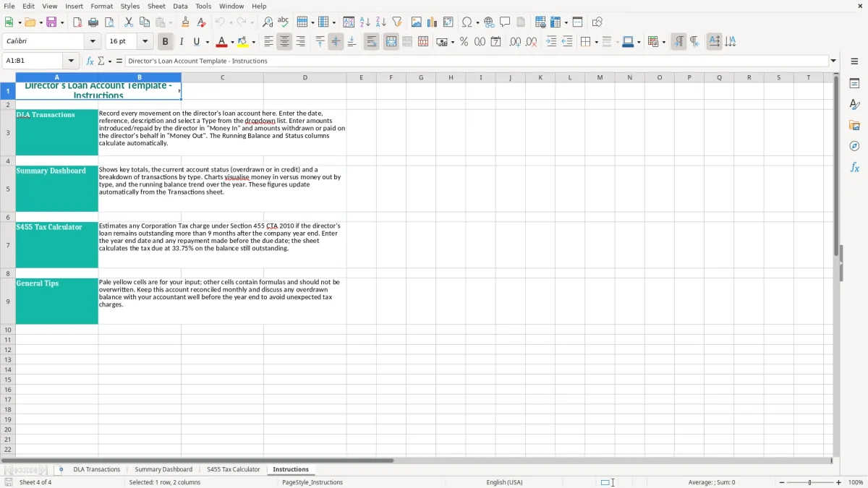Viewport: 868px width, 488px height.
Task: Toggle Center Vertically alignment
Action: coord(336,42)
